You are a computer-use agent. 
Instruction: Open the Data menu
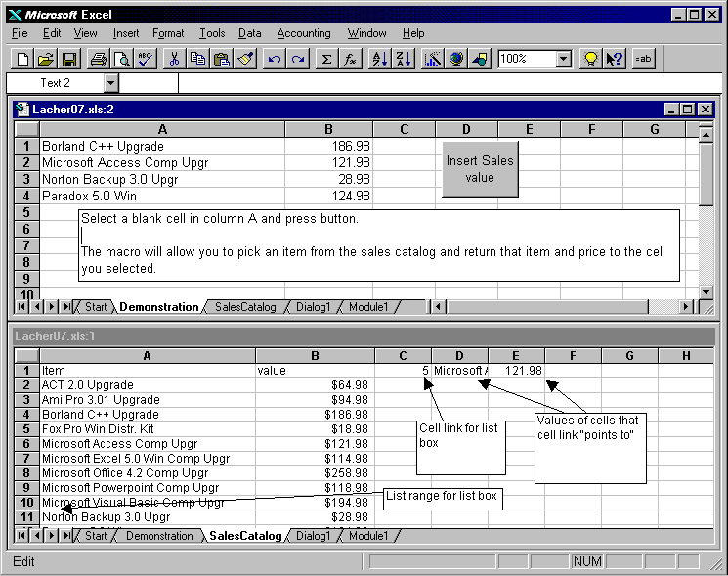click(x=250, y=33)
